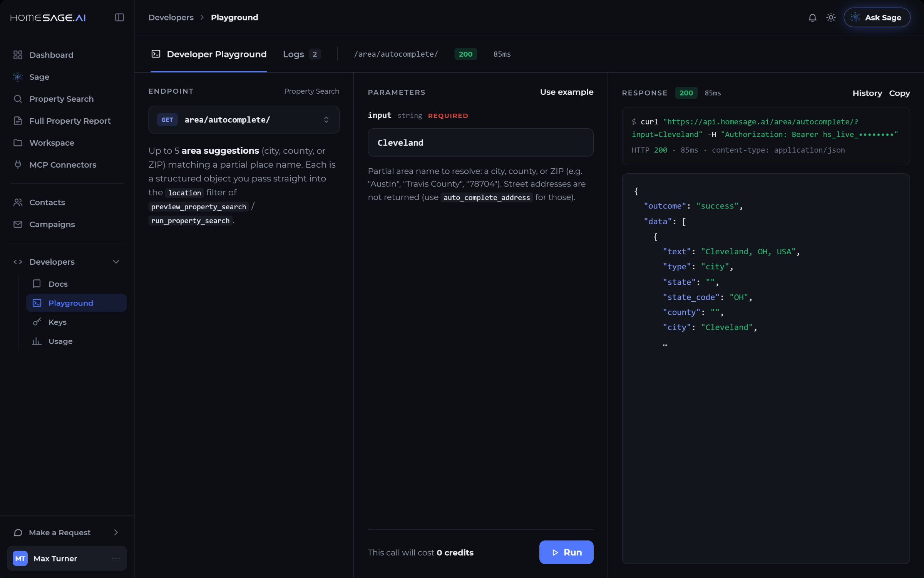
Task: Run the API request
Action: pyautogui.click(x=566, y=552)
